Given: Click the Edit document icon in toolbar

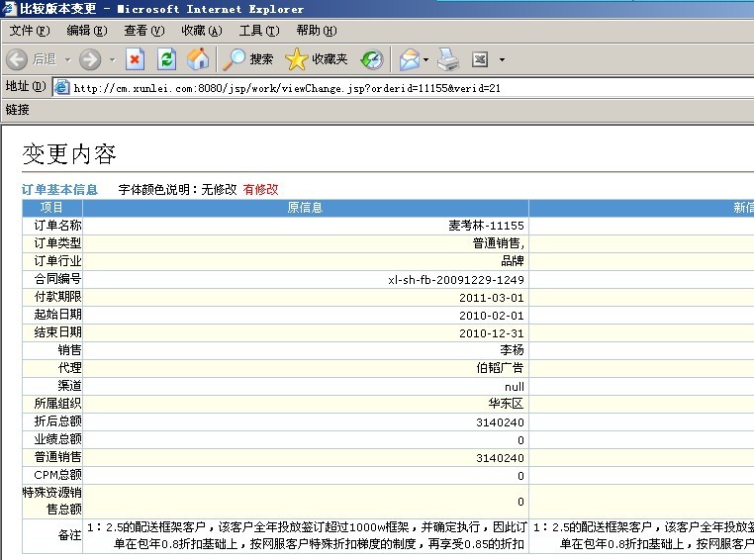Looking at the screenshot, I should pyautogui.click(x=480, y=59).
